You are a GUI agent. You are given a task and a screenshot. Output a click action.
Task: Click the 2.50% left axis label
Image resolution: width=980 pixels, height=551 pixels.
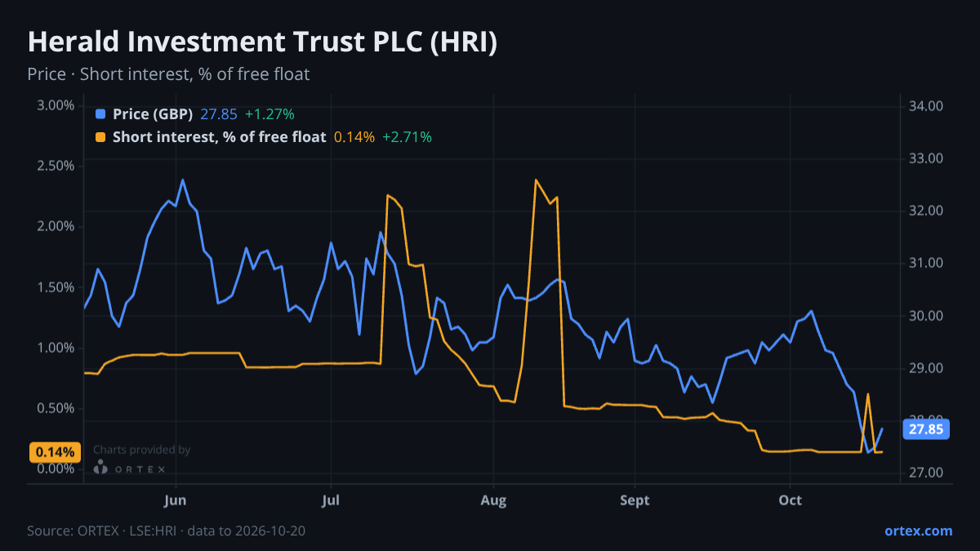[56, 166]
